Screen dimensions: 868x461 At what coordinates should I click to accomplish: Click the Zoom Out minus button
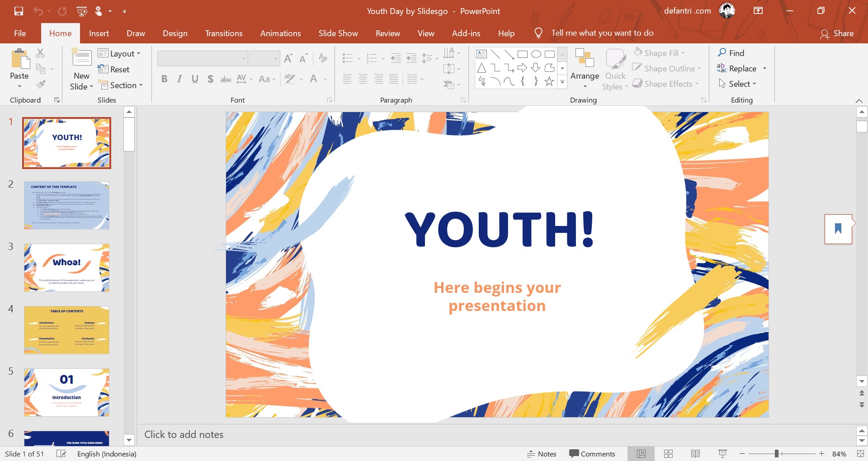(x=742, y=453)
